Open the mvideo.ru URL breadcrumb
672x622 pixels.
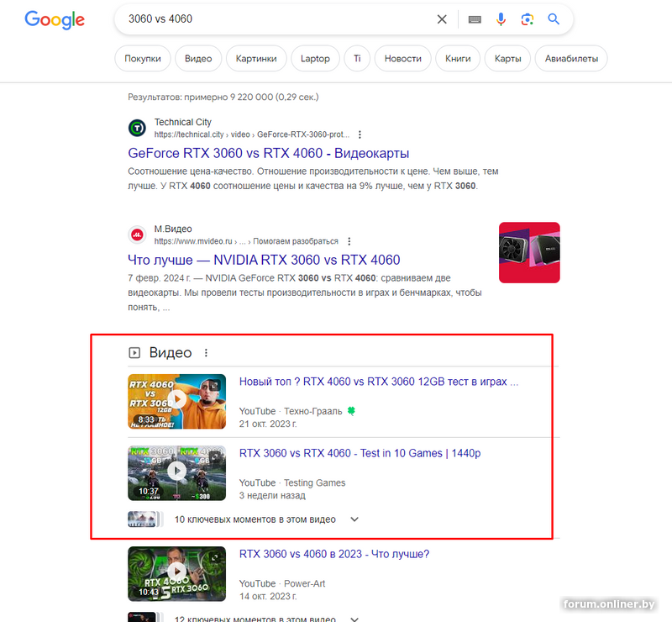point(246,241)
